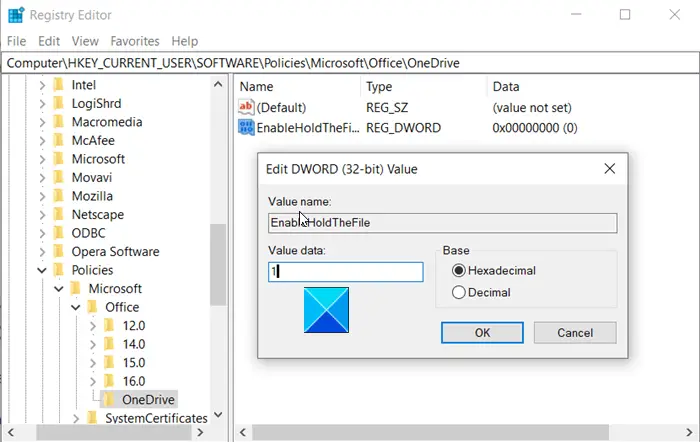Viewport: 700px width, 442px height.
Task: Confirm the value with OK button
Action: point(482,333)
